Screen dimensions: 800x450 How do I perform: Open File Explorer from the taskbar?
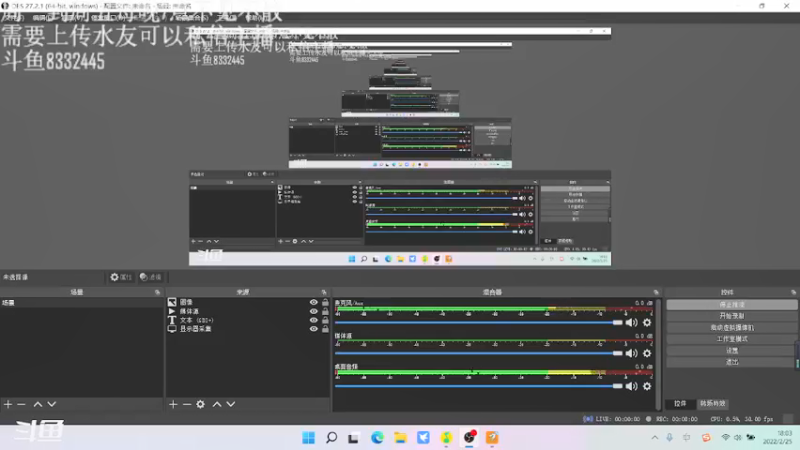click(x=400, y=438)
